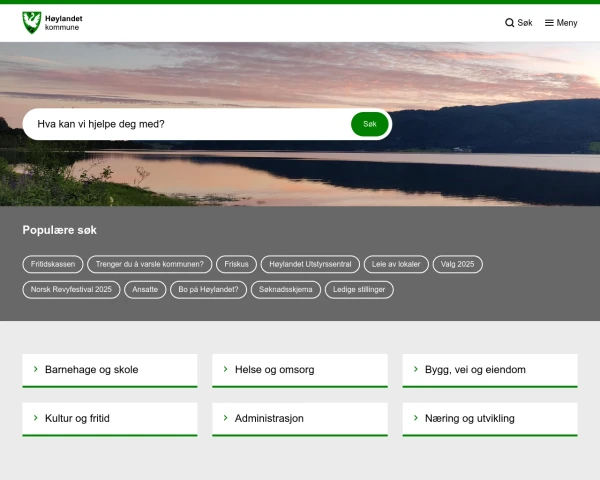Click the Populære søk heading
Image resolution: width=600 pixels, height=480 pixels.
pyautogui.click(x=60, y=230)
